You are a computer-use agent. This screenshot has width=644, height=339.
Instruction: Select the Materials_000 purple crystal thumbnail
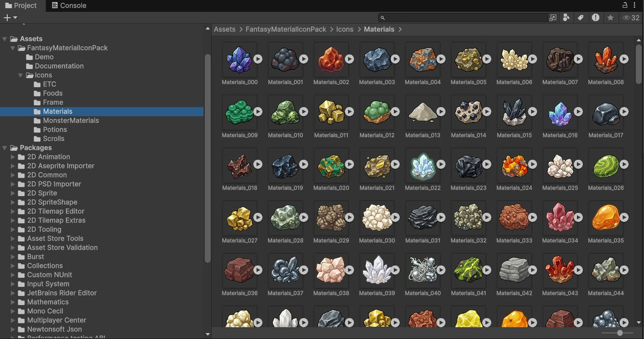(x=239, y=59)
